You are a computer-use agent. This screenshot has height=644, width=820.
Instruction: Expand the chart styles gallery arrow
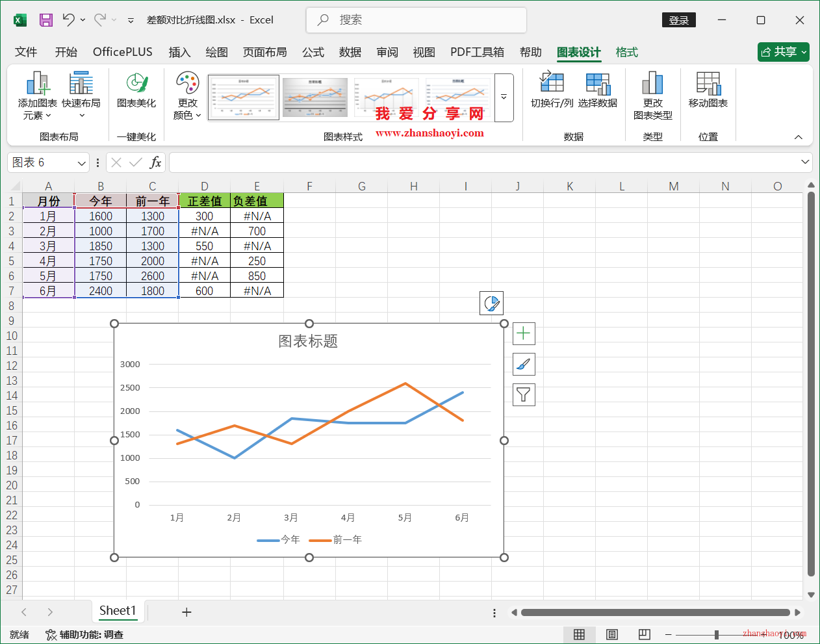[503, 97]
